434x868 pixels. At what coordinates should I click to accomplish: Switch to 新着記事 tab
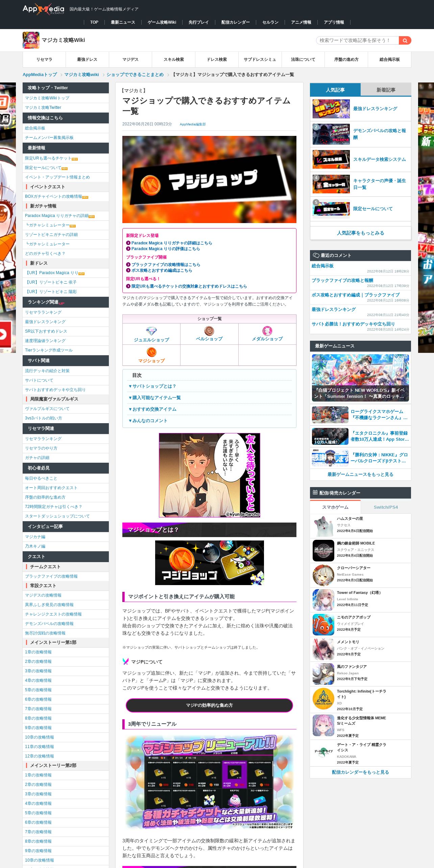coord(386,90)
